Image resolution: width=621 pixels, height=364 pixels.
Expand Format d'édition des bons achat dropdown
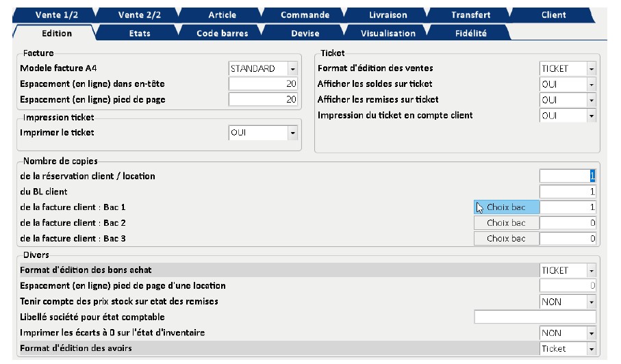coord(591,270)
